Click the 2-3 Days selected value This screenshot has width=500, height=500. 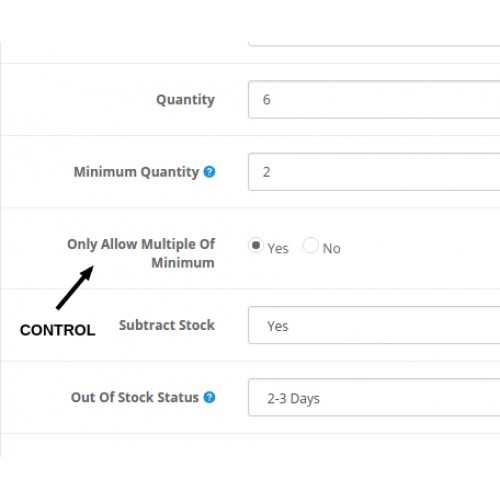pyautogui.click(x=293, y=398)
